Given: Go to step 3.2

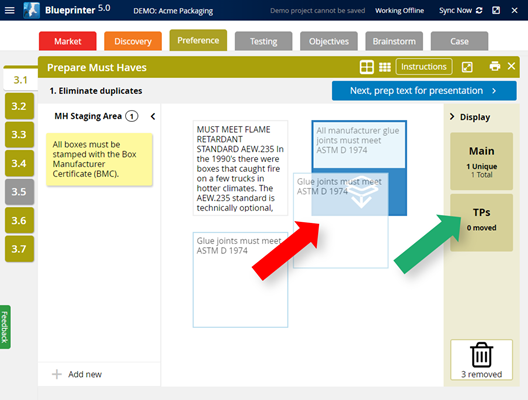Looking at the screenshot, I should click(19, 106).
